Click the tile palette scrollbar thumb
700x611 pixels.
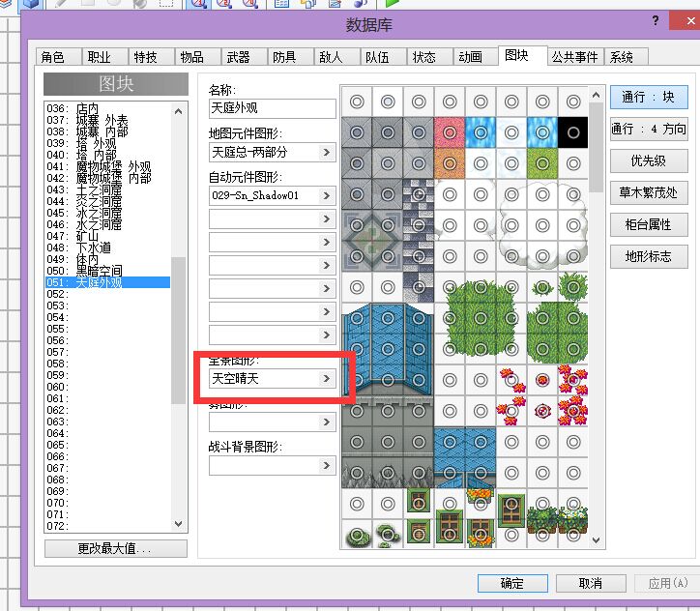(x=596, y=147)
